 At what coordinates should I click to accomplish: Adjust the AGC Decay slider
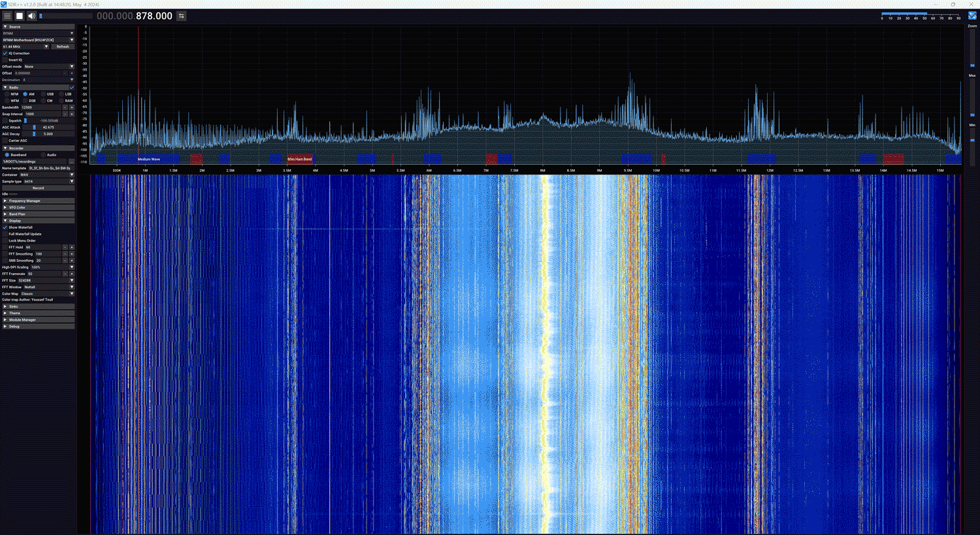coord(49,134)
